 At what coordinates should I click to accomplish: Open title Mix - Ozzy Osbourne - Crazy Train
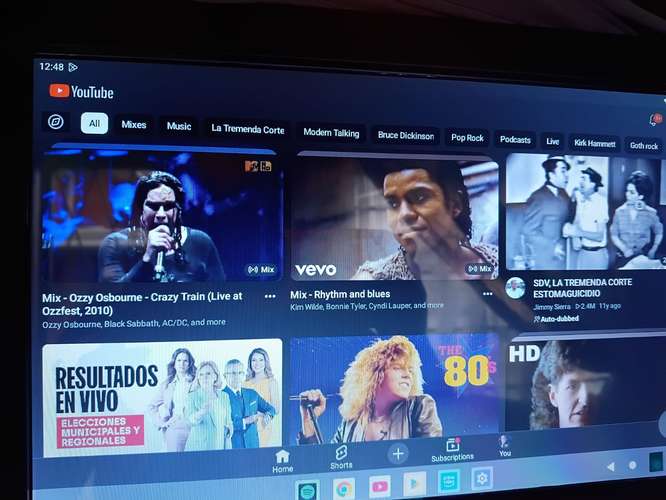coord(142,303)
